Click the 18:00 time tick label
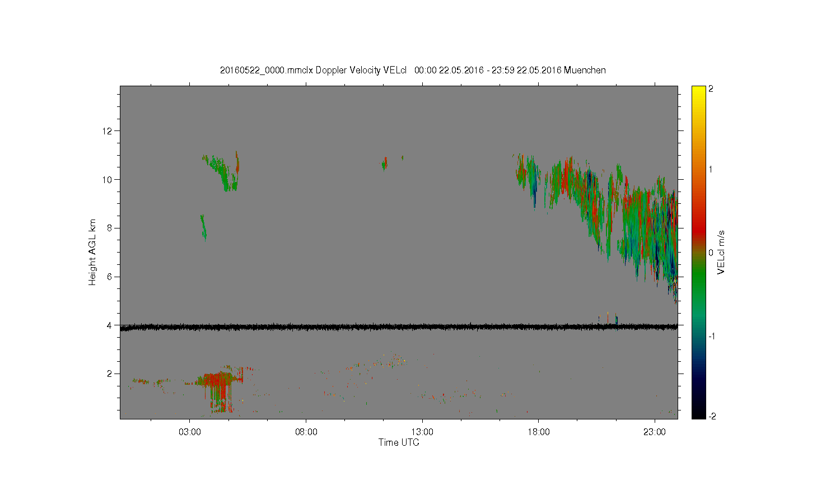 [539, 432]
